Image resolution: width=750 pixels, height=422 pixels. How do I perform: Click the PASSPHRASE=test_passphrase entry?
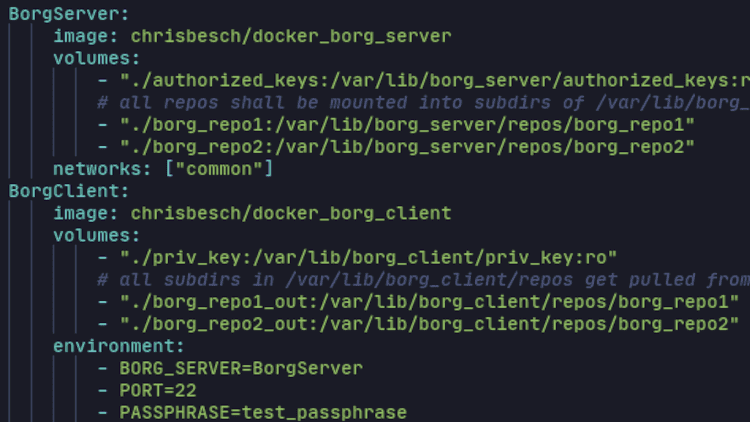click(263, 412)
